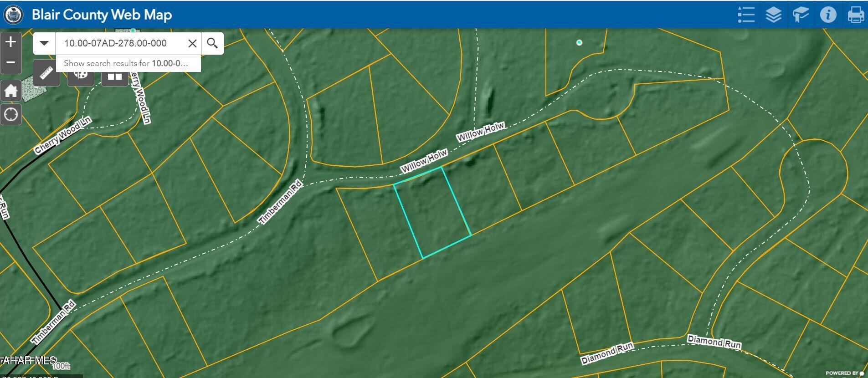
Task: Open the Print widget
Action: tap(855, 15)
